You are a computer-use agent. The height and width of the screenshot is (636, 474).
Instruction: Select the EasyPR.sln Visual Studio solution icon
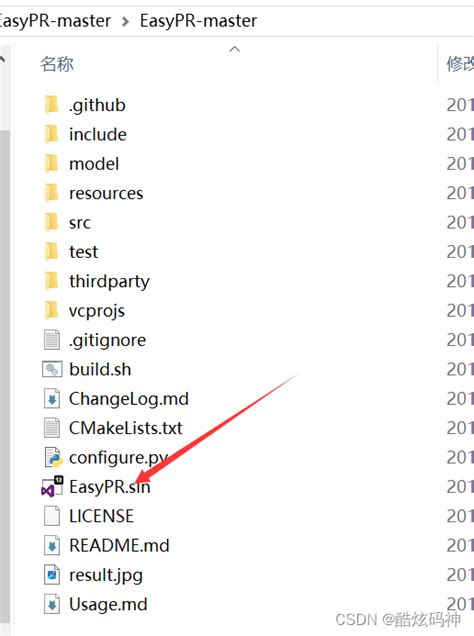pyautogui.click(x=52, y=487)
